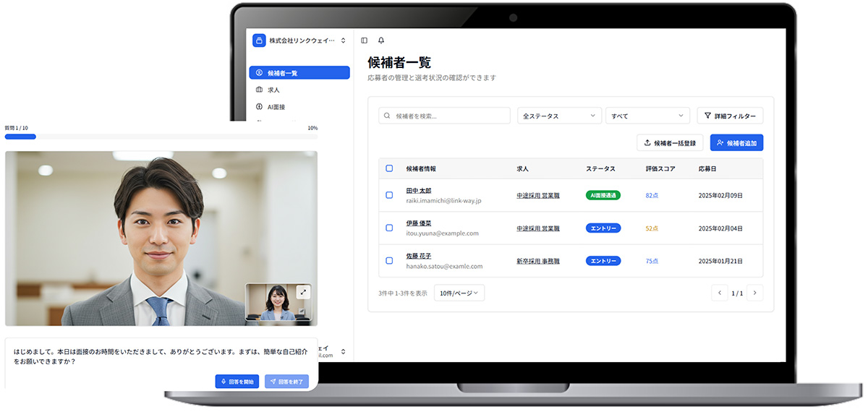
Task: Open the 10件/ページ page size dropdown
Action: [461, 292]
